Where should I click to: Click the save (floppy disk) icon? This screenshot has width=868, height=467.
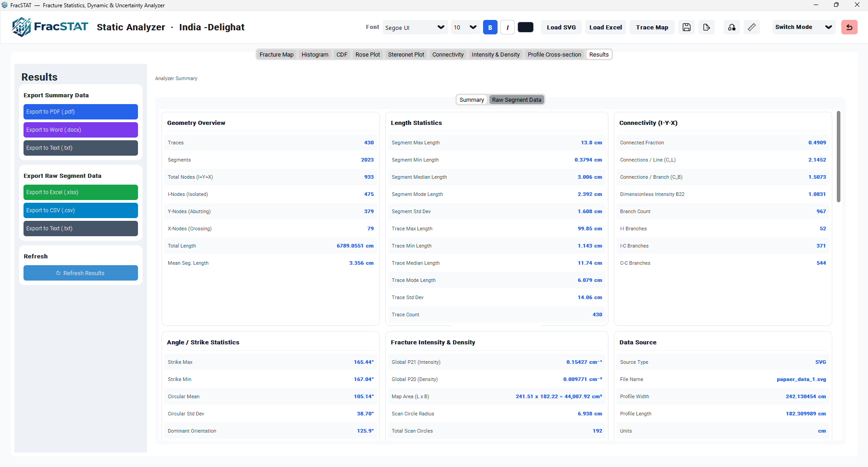[686, 27]
